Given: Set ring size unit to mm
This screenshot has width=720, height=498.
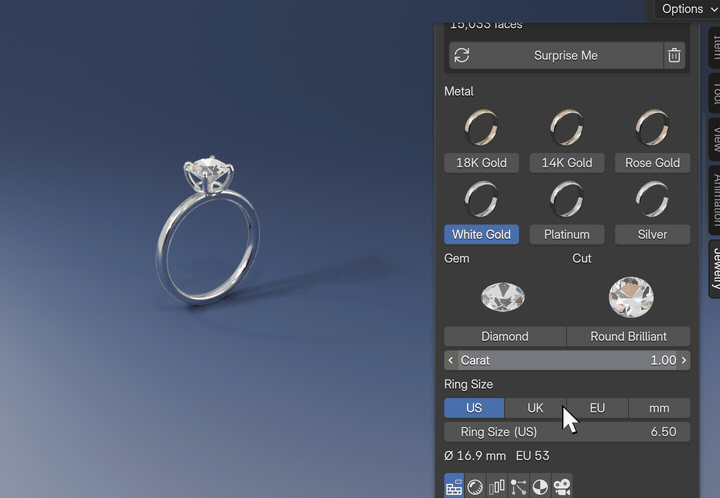Looking at the screenshot, I should pyautogui.click(x=659, y=408).
